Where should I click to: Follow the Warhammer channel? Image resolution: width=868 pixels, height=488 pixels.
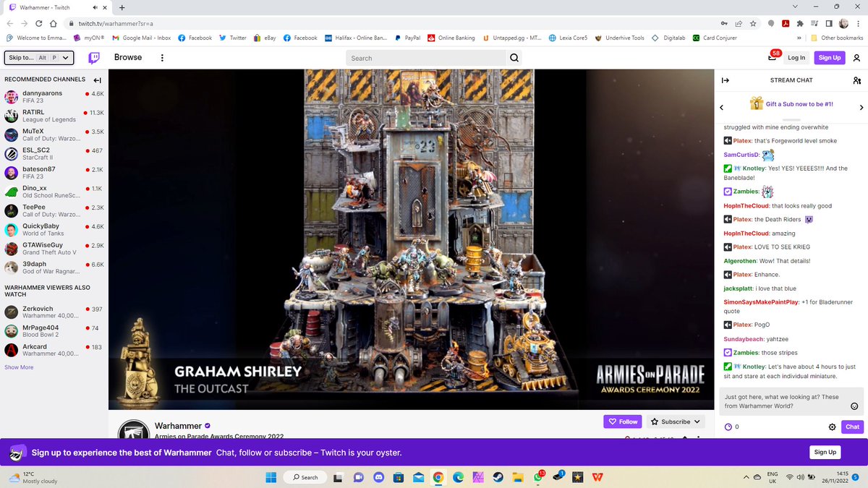622,421
